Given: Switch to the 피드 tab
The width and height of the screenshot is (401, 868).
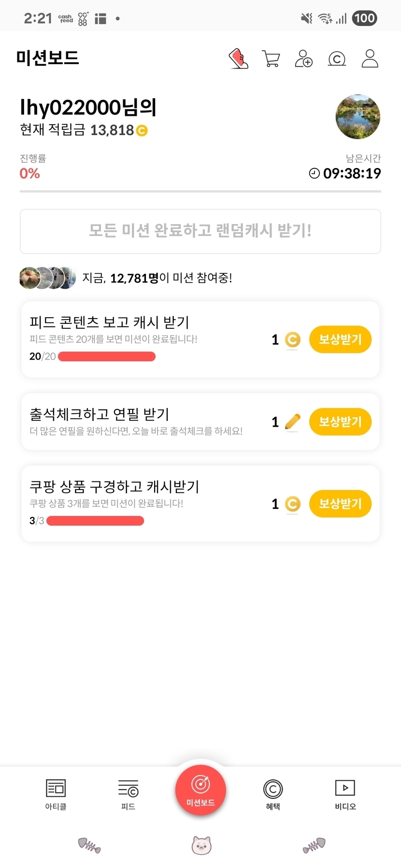Looking at the screenshot, I should [128, 794].
